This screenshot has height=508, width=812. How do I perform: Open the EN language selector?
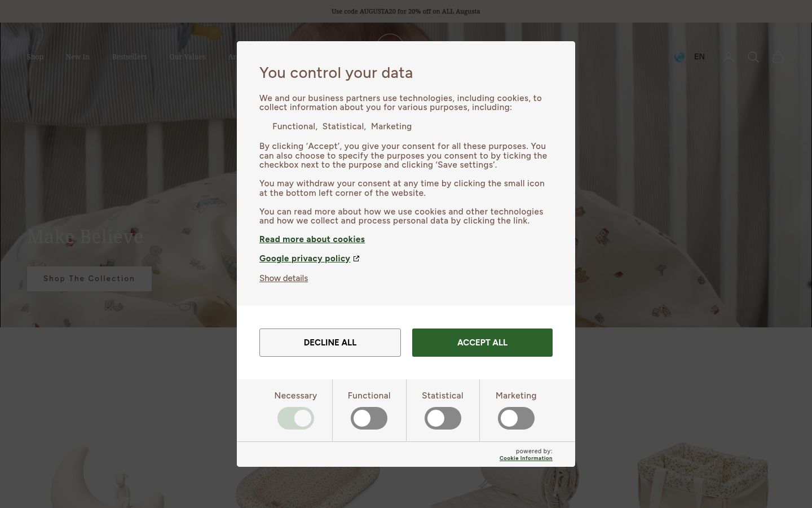(x=699, y=56)
